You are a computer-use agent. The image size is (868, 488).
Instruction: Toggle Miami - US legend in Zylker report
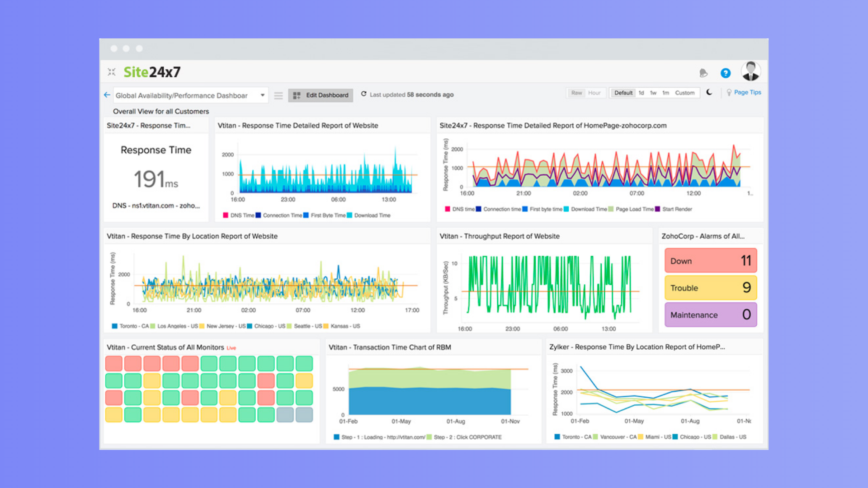tap(655, 436)
